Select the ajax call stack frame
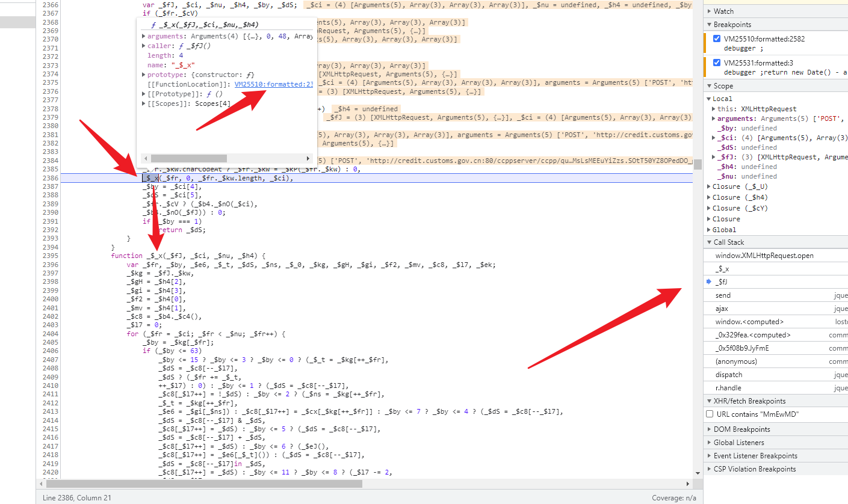The width and height of the screenshot is (848, 504). 776,309
